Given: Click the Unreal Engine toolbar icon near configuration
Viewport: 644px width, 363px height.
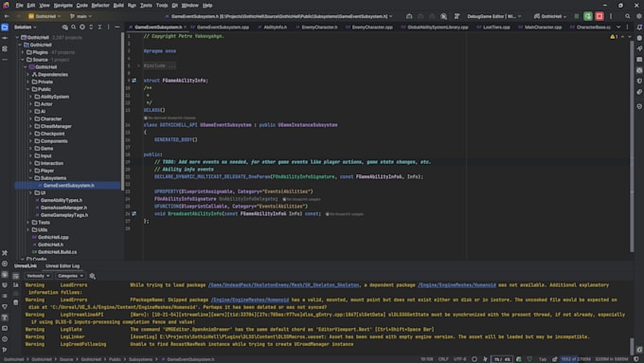Looking at the screenshot, I should [x=443, y=16].
